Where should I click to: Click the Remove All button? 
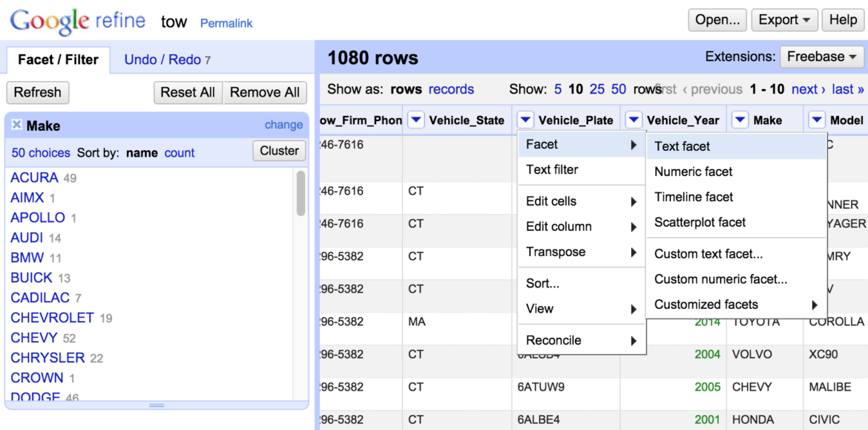pos(265,93)
